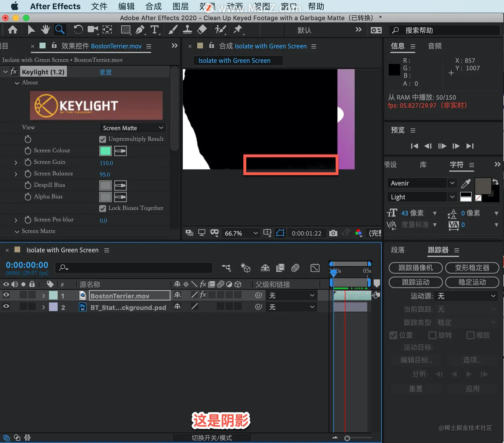The width and height of the screenshot is (504, 443).
Task: Click the 稳定运动 button
Action: tap(472, 282)
